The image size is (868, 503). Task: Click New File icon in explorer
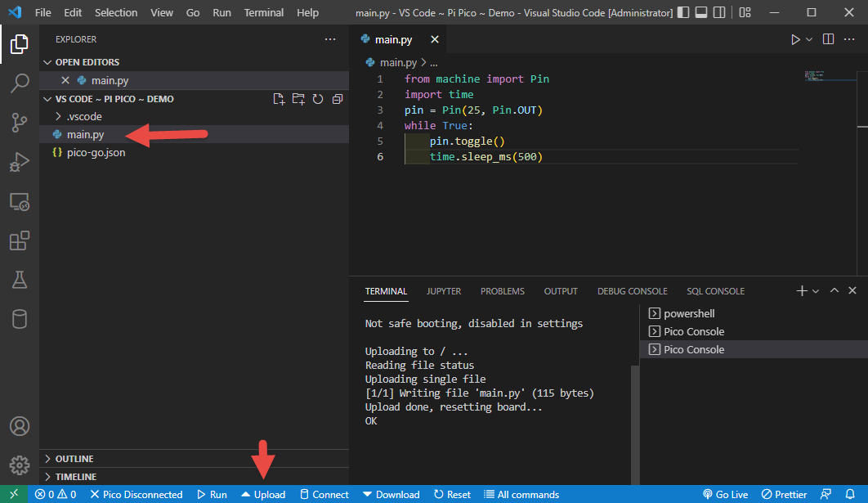[x=280, y=99]
